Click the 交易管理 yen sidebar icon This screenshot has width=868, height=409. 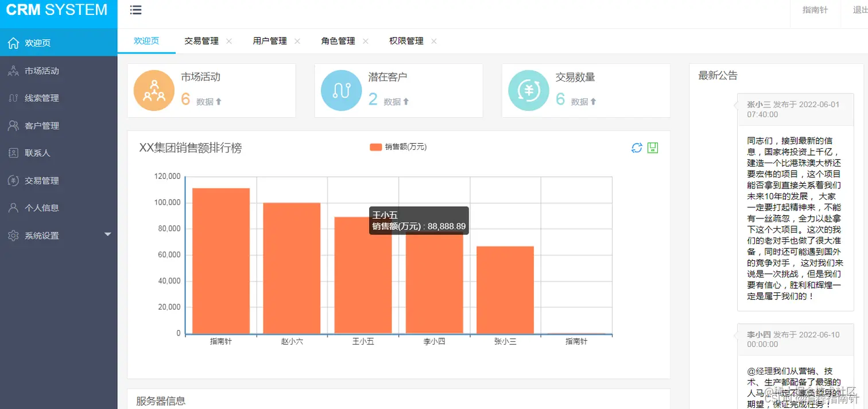pos(13,180)
